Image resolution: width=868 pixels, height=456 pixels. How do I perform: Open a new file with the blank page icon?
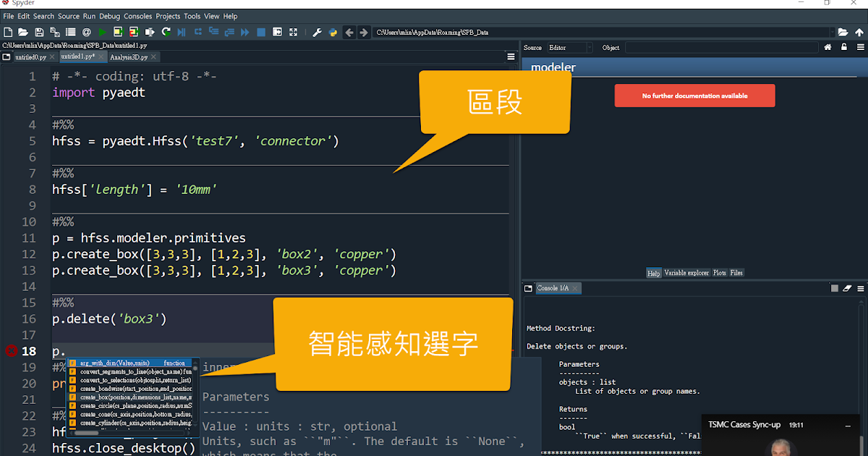(8, 32)
